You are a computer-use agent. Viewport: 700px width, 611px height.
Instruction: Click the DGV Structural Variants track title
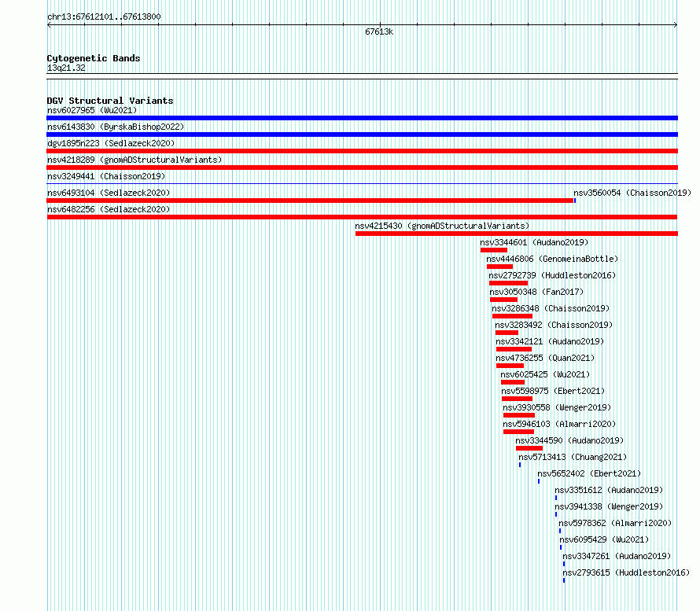tap(110, 101)
